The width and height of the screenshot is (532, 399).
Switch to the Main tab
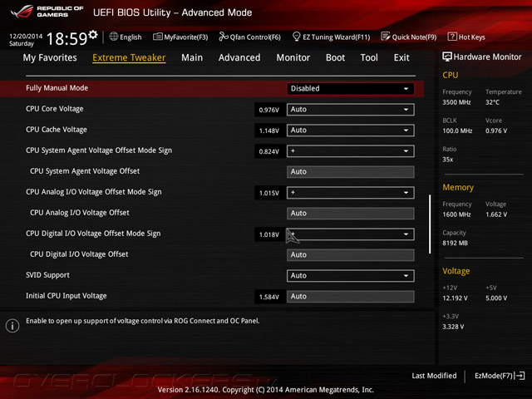point(192,57)
